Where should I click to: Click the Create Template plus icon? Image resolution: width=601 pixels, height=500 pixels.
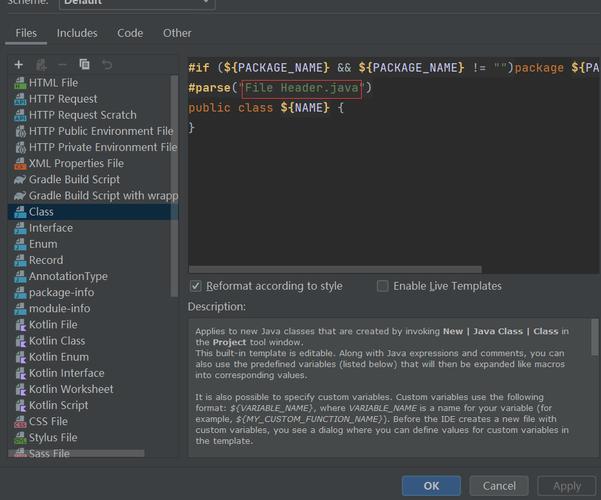point(18,64)
